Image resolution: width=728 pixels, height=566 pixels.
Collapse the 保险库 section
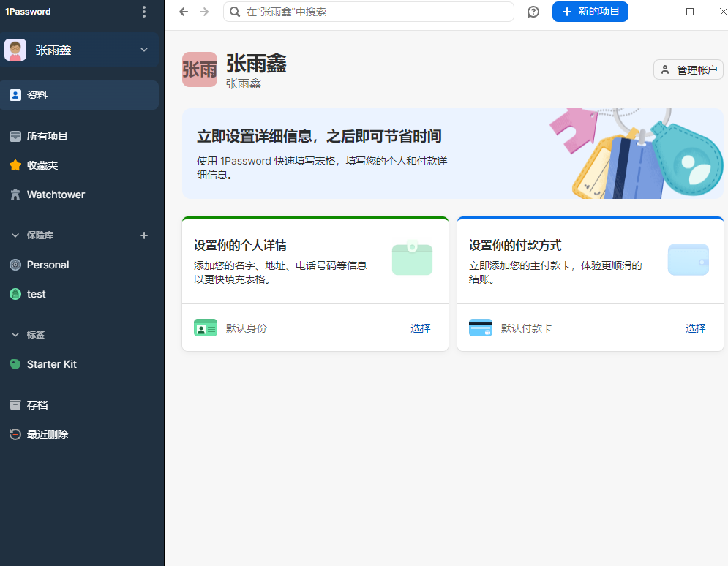click(x=15, y=235)
